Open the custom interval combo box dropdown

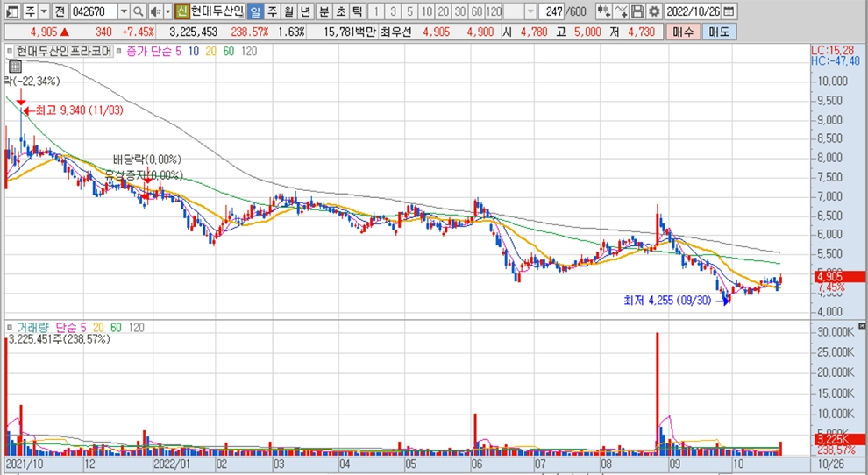tap(530, 11)
